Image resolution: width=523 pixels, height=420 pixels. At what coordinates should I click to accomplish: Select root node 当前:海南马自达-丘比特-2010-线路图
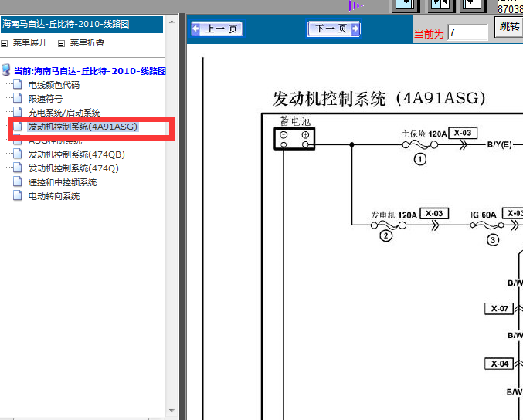(90, 71)
